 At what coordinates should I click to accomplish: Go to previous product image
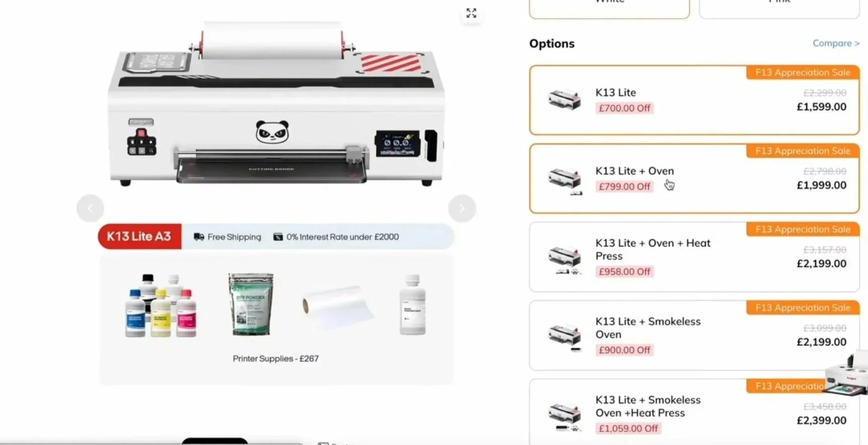click(90, 208)
